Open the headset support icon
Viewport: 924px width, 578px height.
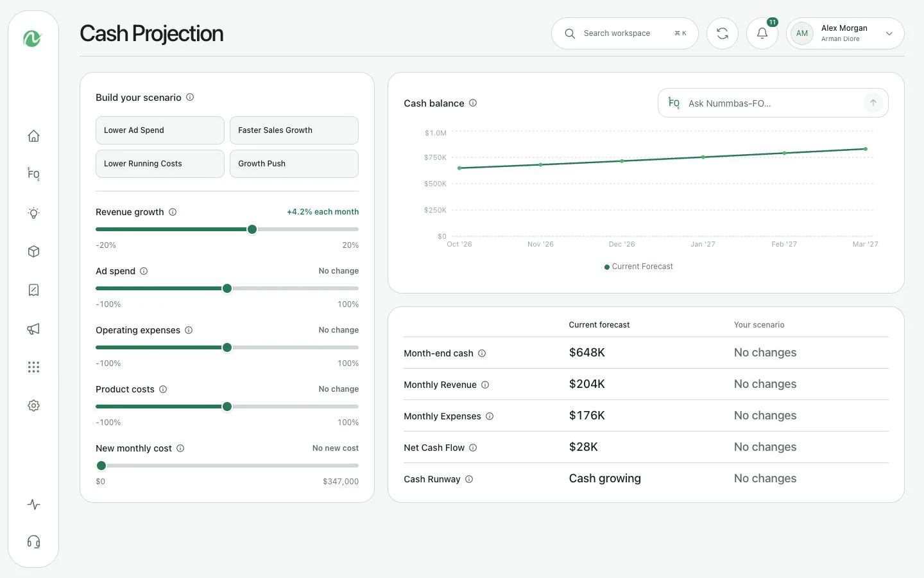point(34,542)
